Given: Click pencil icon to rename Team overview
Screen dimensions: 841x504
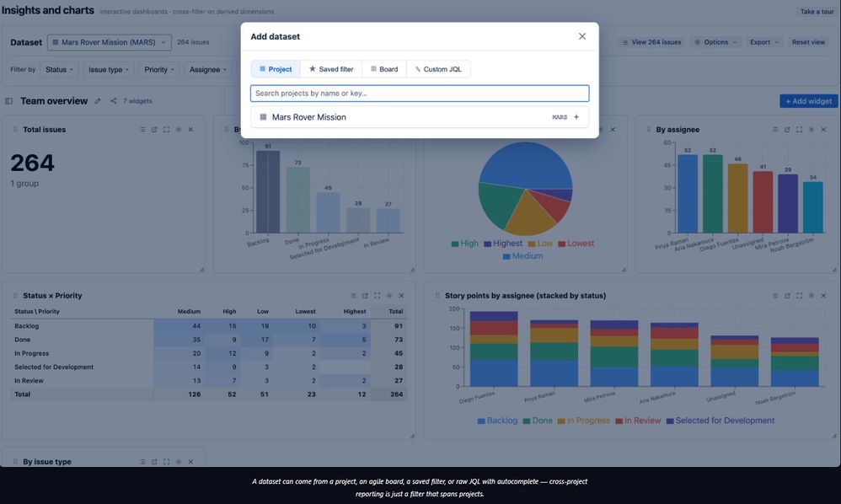Looking at the screenshot, I should 98,101.
